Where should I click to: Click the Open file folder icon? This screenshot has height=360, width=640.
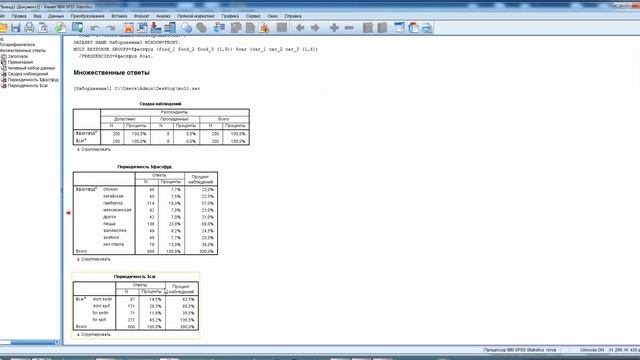click(x=3, y=28)
